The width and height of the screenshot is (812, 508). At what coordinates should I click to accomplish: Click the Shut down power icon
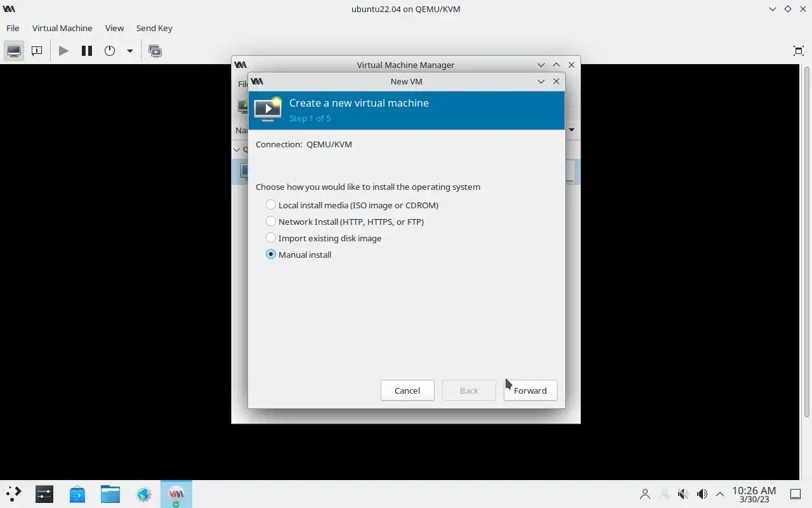click(x=110, y=51)
